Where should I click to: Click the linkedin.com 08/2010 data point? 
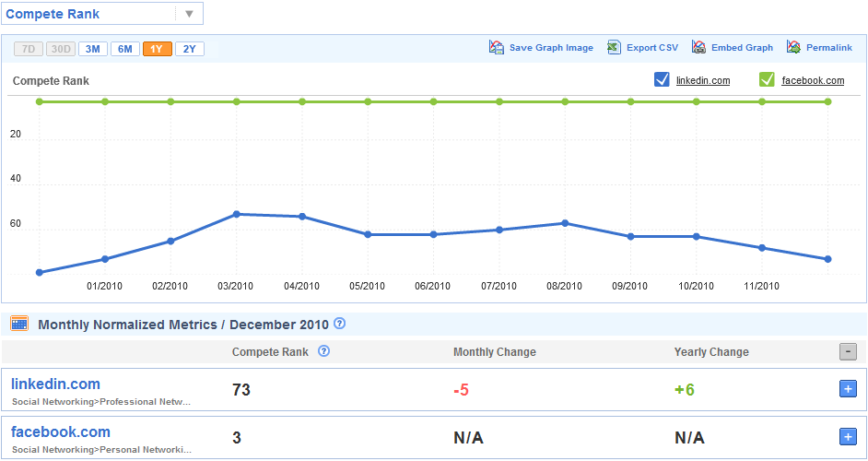[565, 223]
